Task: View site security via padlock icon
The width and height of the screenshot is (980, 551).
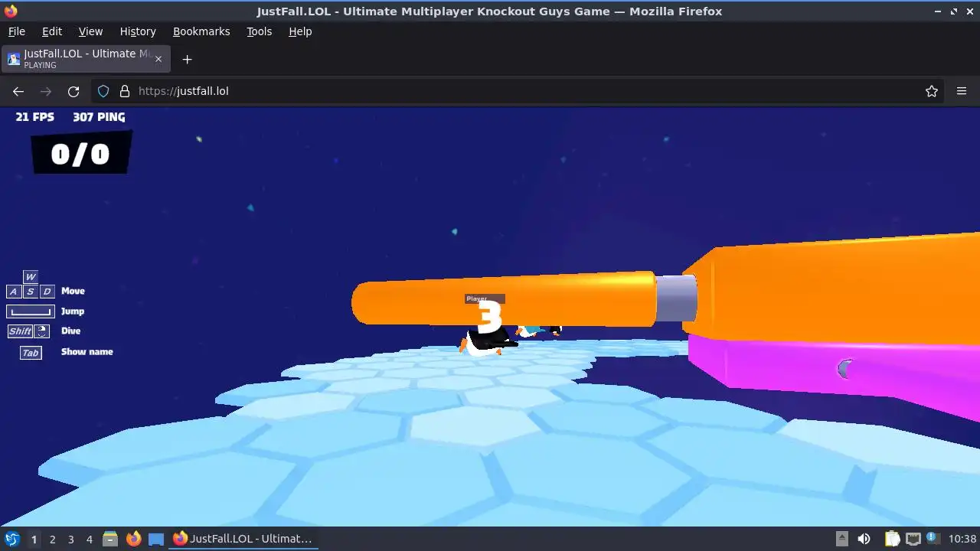Action: tap(125, 91)
